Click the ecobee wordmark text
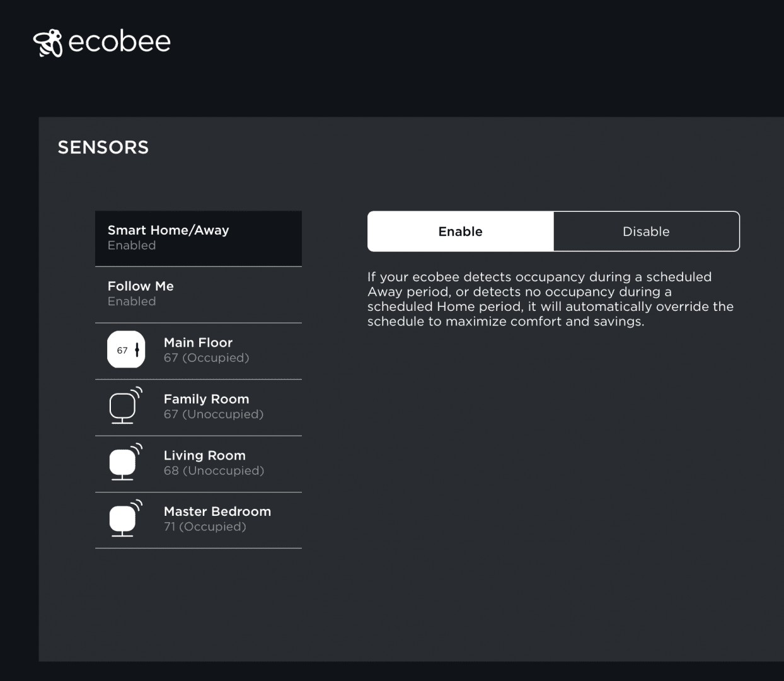 coord(119,42)
